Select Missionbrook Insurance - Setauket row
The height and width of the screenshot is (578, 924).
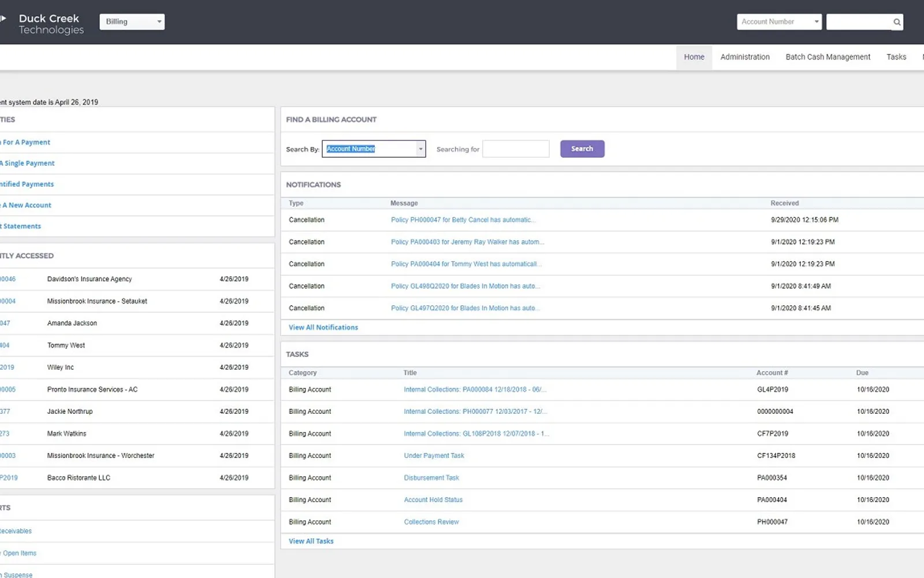(x=136, y=301)
